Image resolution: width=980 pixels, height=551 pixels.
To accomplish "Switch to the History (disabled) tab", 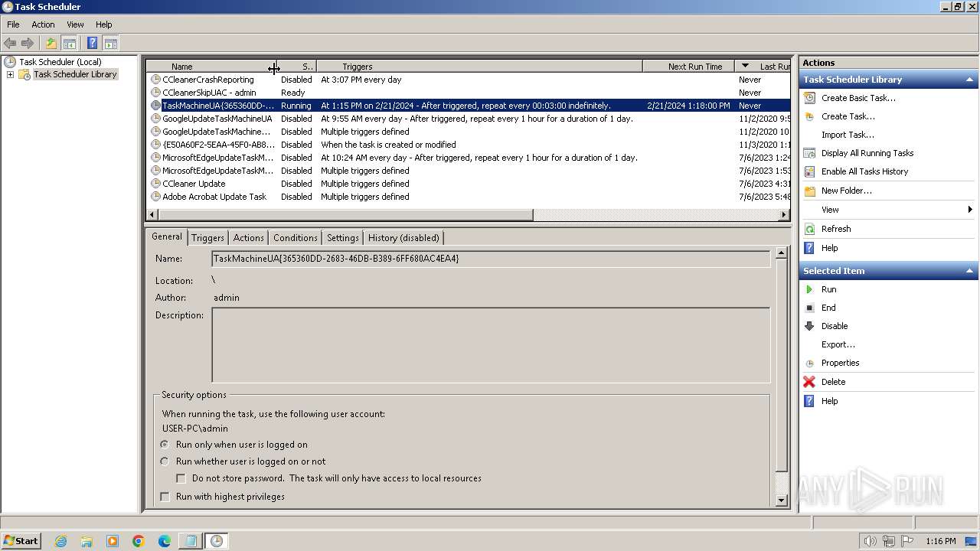I will point(403,238).
